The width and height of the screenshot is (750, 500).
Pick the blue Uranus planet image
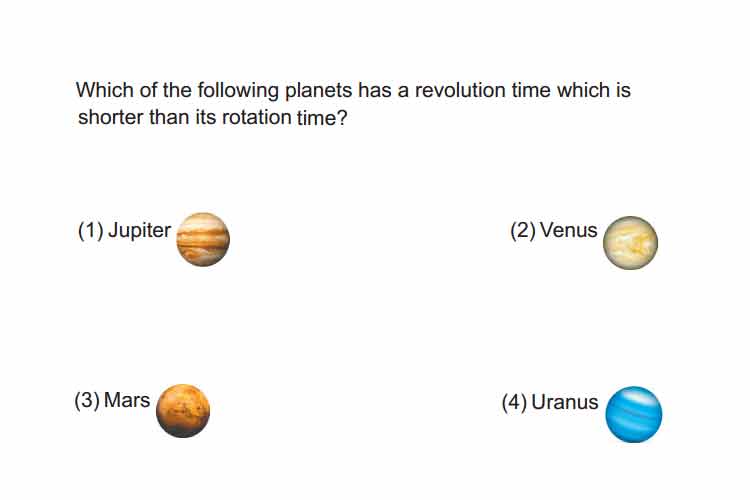pos(634,414)
